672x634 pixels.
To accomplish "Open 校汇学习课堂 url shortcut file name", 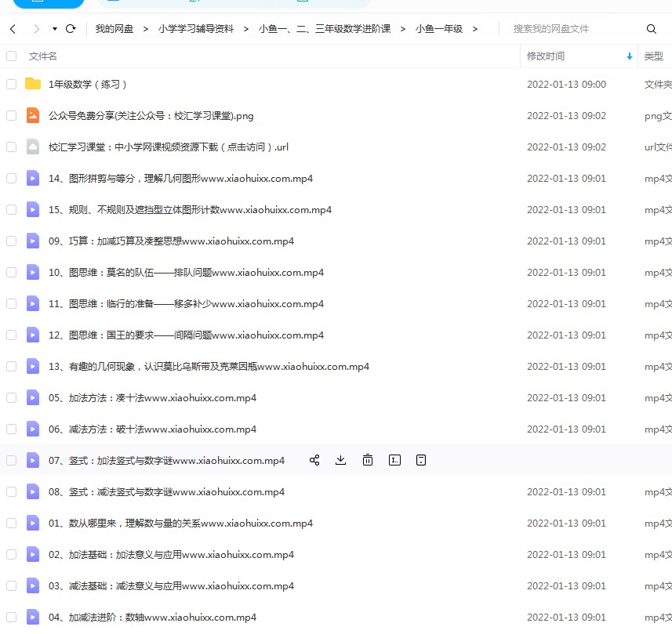I will click(x=169, y=147).
